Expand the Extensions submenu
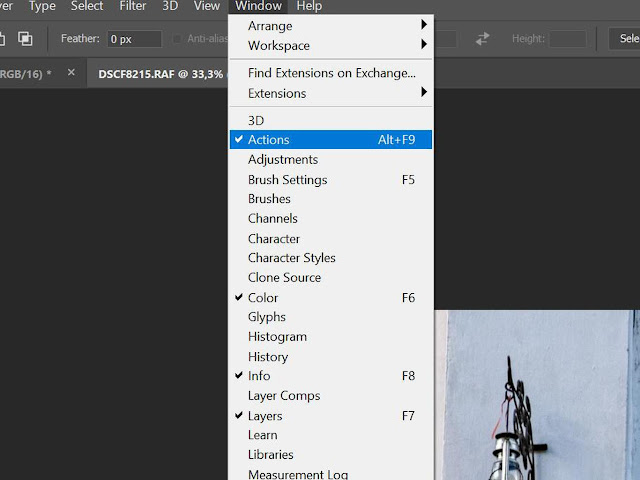 (x=331, y=93)
